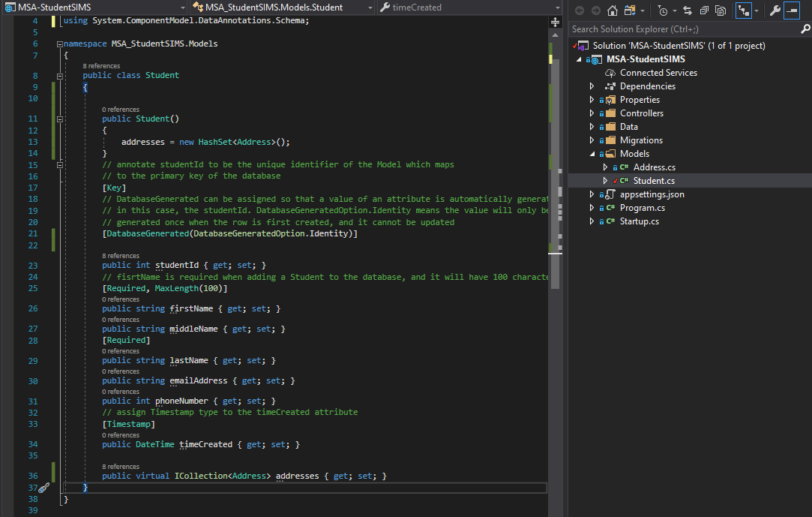Select Program.cs file
812x517 pixels.
click(642, 208)
